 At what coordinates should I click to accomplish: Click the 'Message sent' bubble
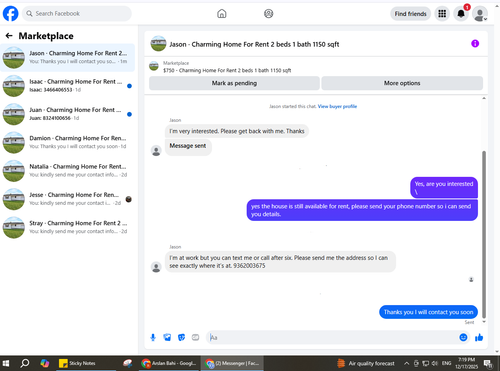point(188,146)
